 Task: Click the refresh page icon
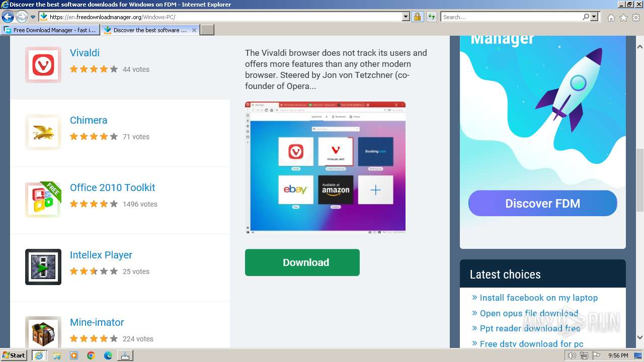431,17
